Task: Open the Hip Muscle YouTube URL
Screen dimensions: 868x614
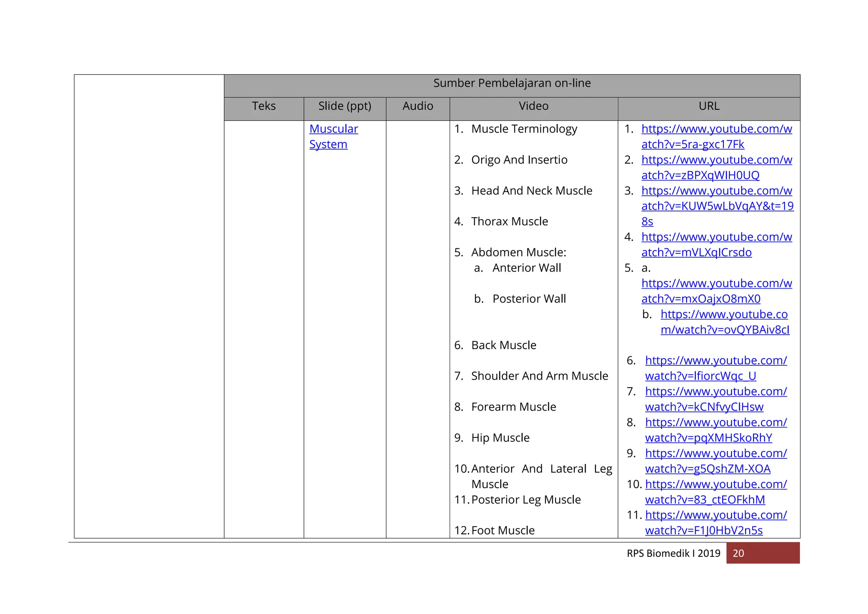Action: coord(716,453)
